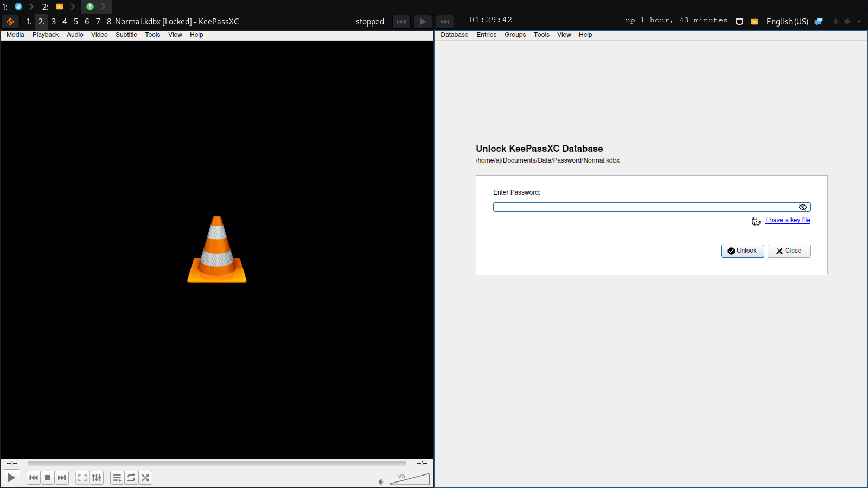Viewport: 868px width, 488px height.
Task: Open English (US) keyboard layout switcher
Action: tap(787, 22)
